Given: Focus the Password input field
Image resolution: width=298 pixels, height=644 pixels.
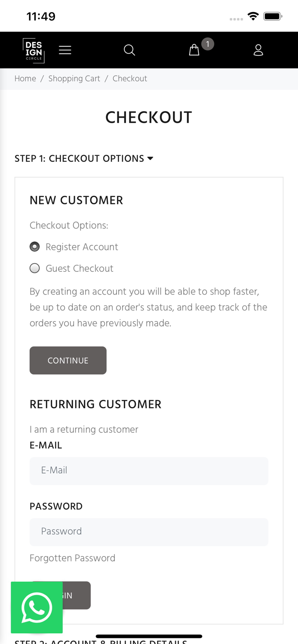Looking at the screenshot, I should [149, 532].
